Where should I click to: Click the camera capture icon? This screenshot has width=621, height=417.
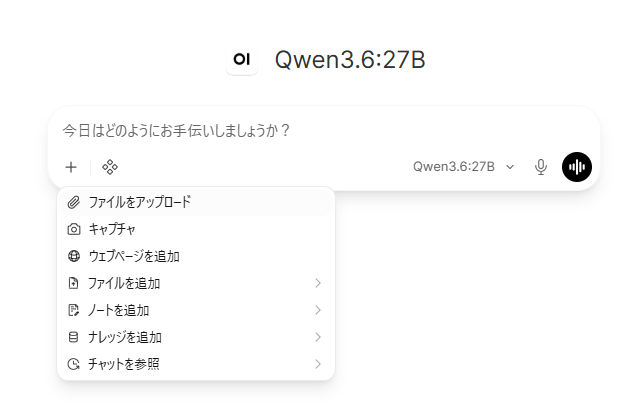(74, 229)
